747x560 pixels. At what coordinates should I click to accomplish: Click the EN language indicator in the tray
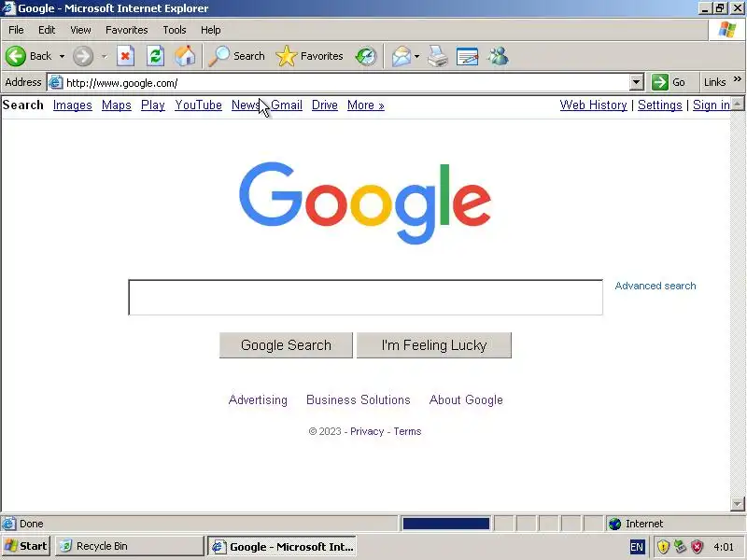tap(637, 547)
